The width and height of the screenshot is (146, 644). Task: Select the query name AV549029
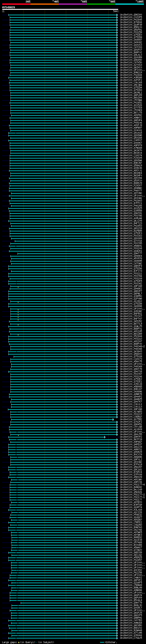point(8,7)
